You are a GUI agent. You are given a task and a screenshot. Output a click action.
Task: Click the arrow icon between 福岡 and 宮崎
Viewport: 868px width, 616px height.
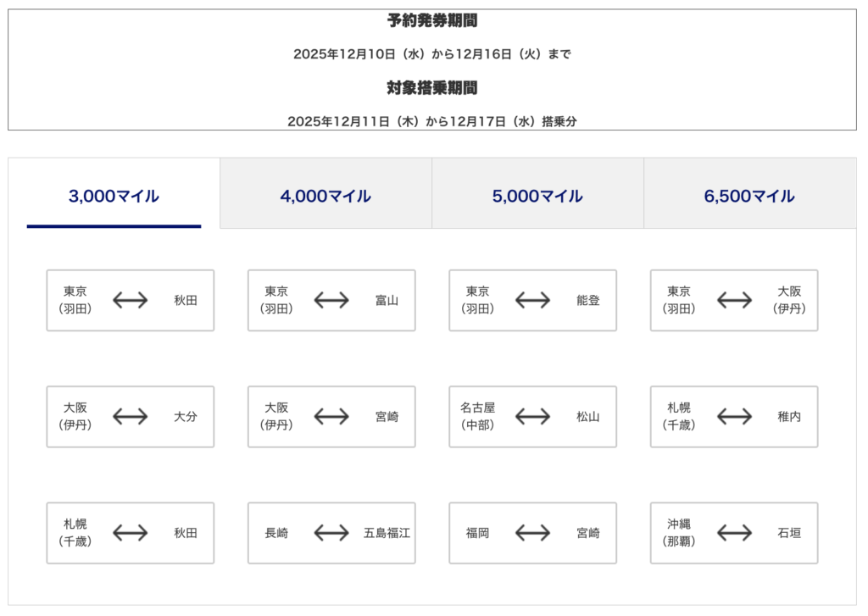tap(532, 533)
